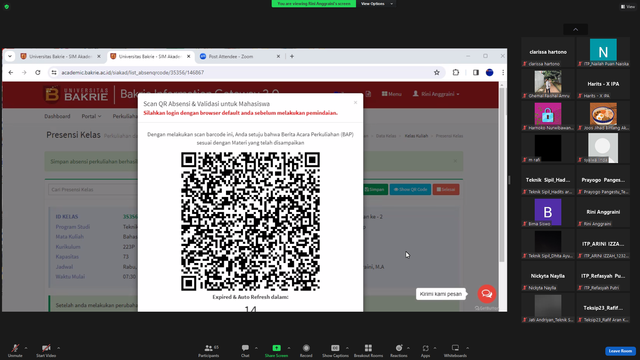This screenshot has height=360, width=640.
Task: Open the Zoom Chat panel
Action: (245, 350)
